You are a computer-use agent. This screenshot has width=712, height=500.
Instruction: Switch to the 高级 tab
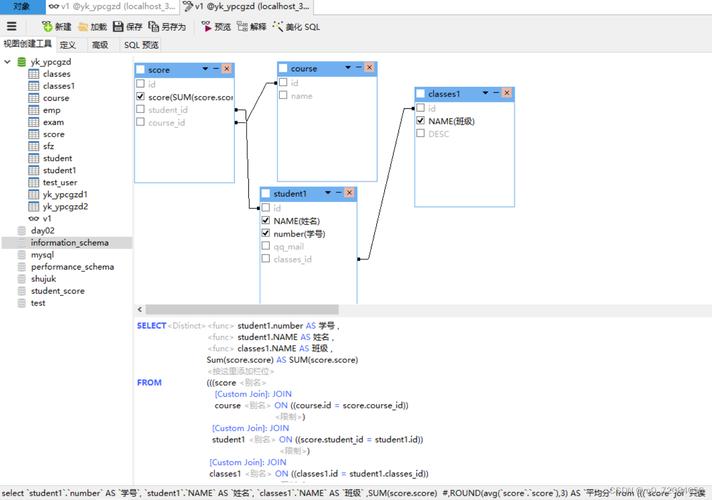click(x=100, y=45)
